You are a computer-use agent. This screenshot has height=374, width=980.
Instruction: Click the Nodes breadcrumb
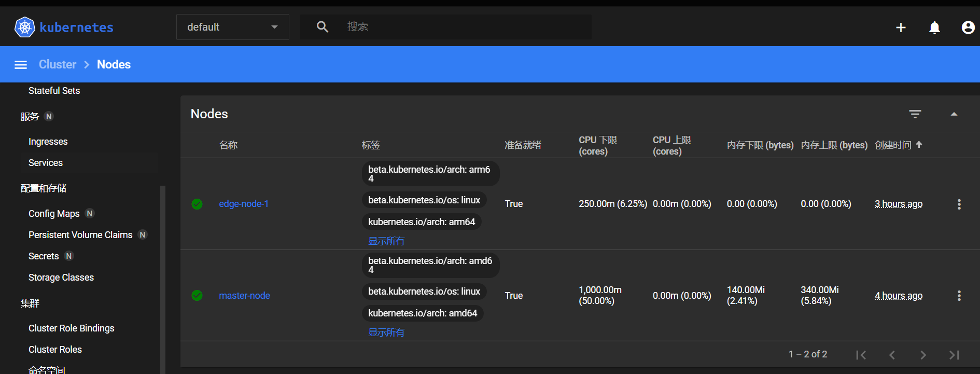[x=114, y=64]
